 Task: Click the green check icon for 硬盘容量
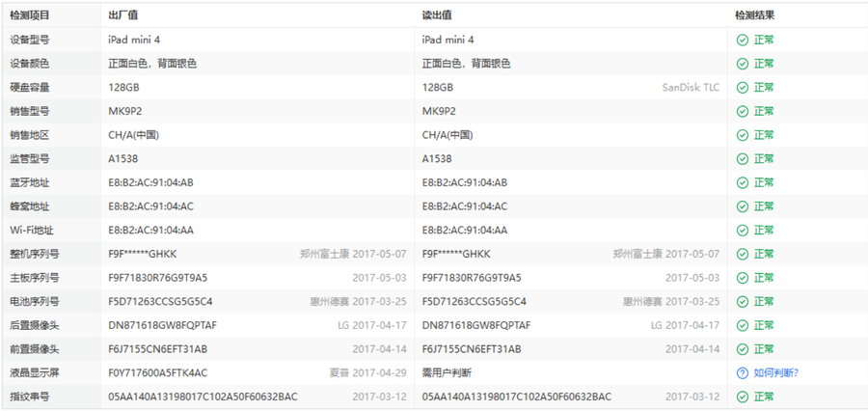(742, 87)
